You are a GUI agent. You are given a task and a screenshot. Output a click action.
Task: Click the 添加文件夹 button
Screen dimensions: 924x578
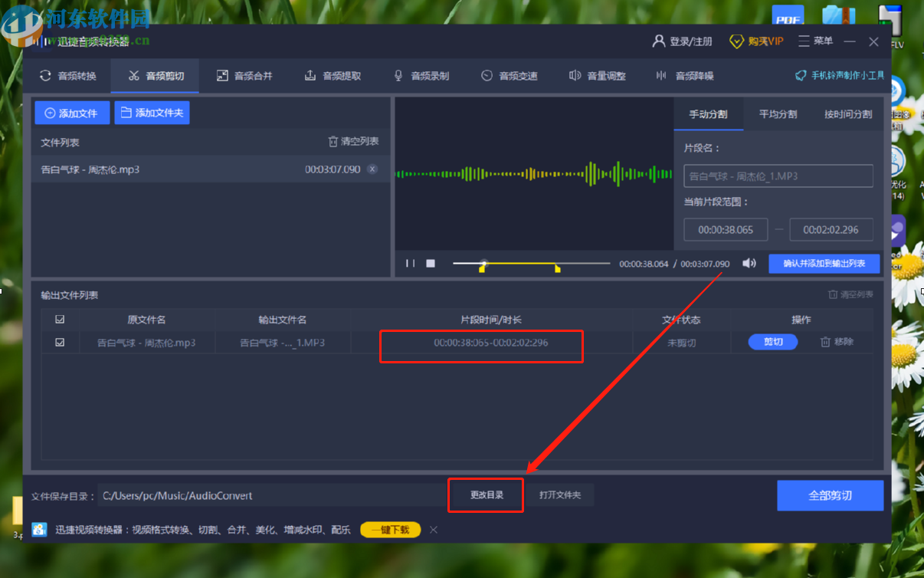click(x=152, y=113)
